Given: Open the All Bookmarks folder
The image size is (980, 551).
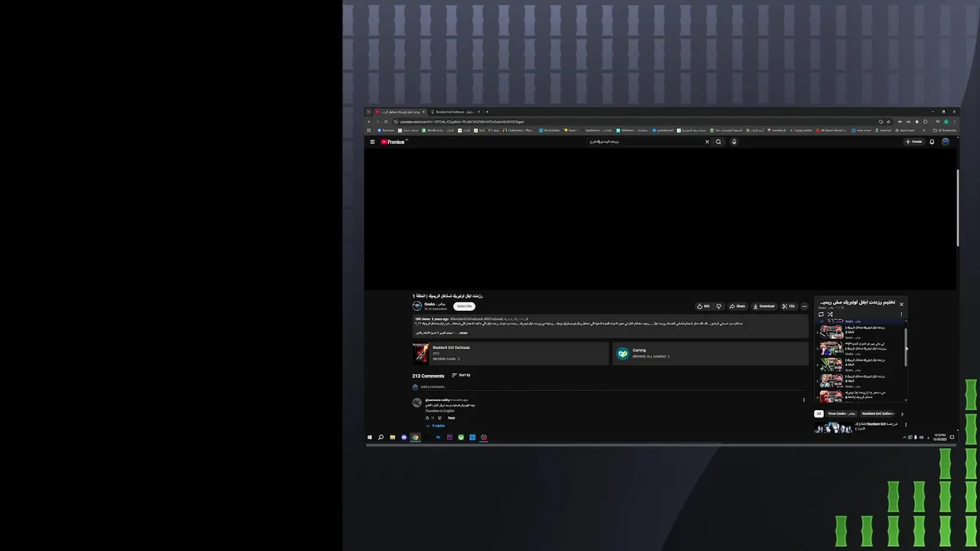Looking at the screenshot, I should 944,130.
